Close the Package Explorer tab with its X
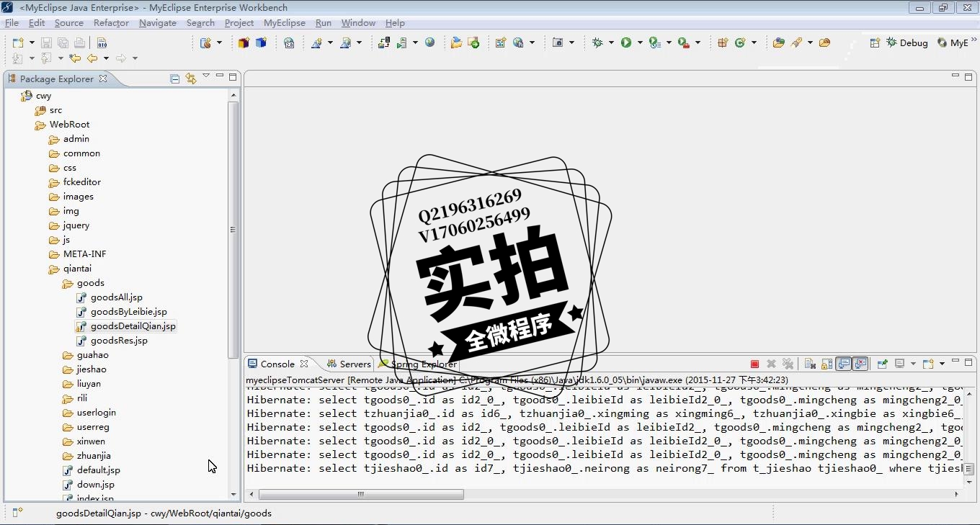The image size is (980, 525). click(x=103, y=78)
